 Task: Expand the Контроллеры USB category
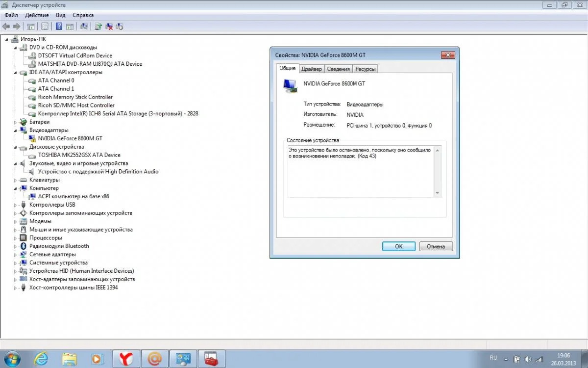[16, 205]
